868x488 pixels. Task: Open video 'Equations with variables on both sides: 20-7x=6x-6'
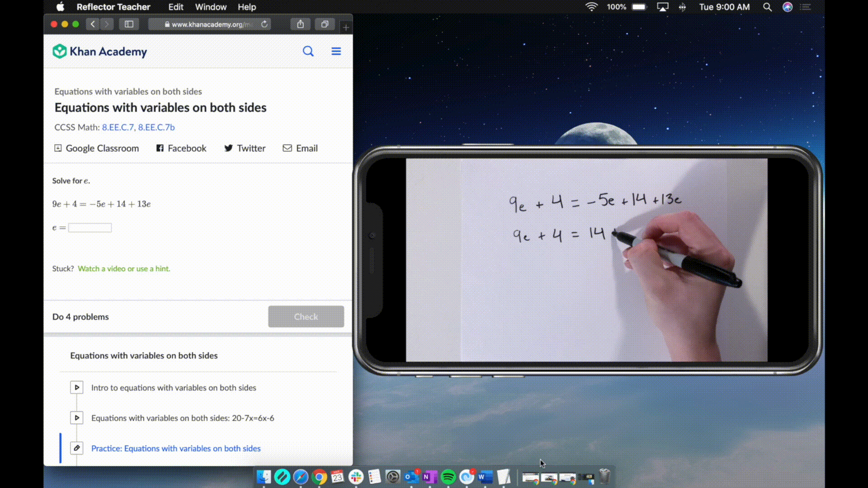coord(183,418)
